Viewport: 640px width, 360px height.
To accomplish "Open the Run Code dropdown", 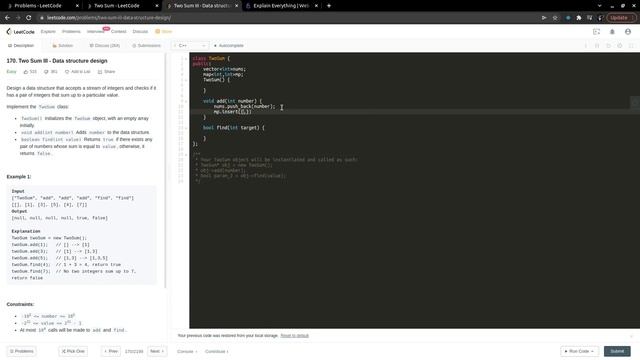I will (x=580, y=351).
